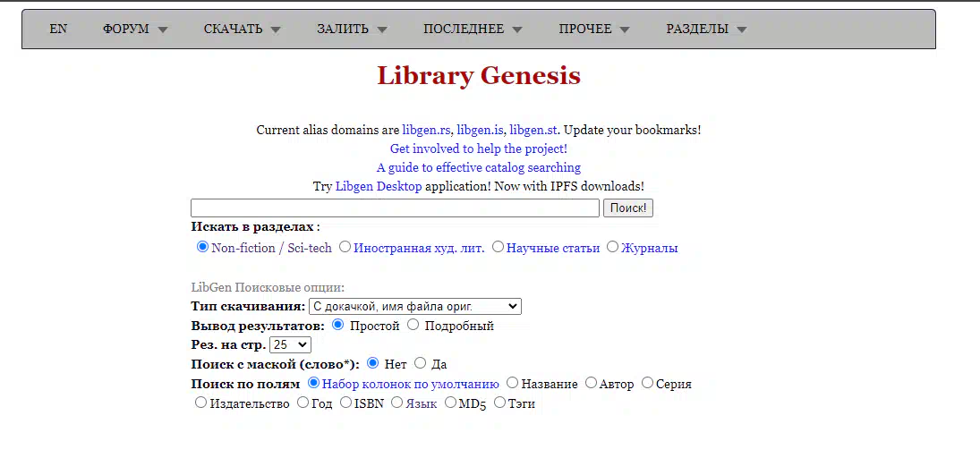The height and width of the screenshot is (475, 980).
Task: Click the 'LibGen Поисковые опции:' label
Action: [268, 287]
